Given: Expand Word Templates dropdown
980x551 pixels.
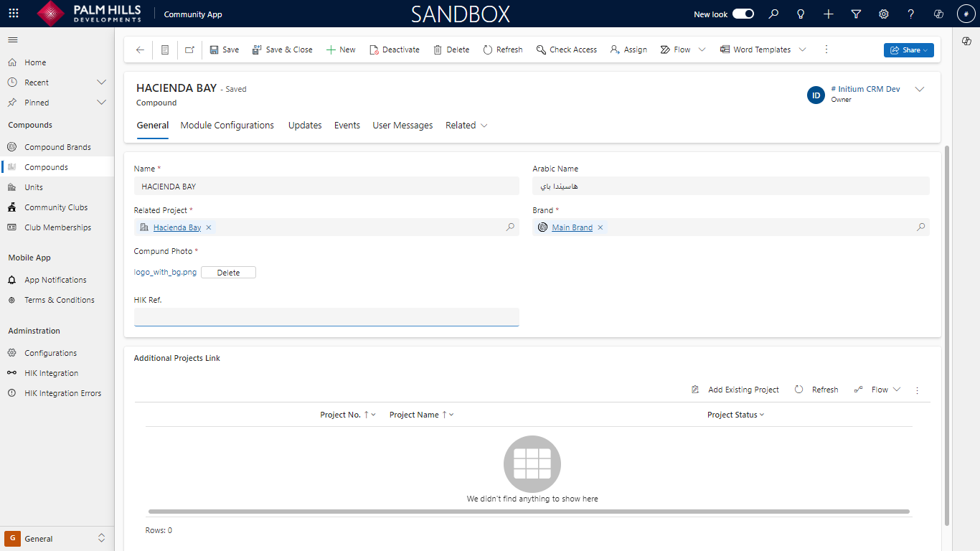Looking at the screenshot, I should click(x=802, y=50).
